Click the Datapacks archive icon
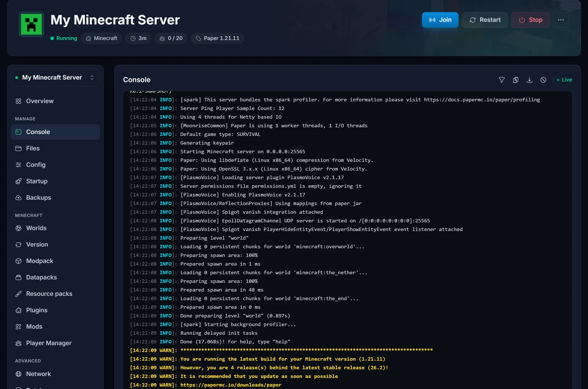Viewport: 588px width, 389px height. (x=18, y=277)
